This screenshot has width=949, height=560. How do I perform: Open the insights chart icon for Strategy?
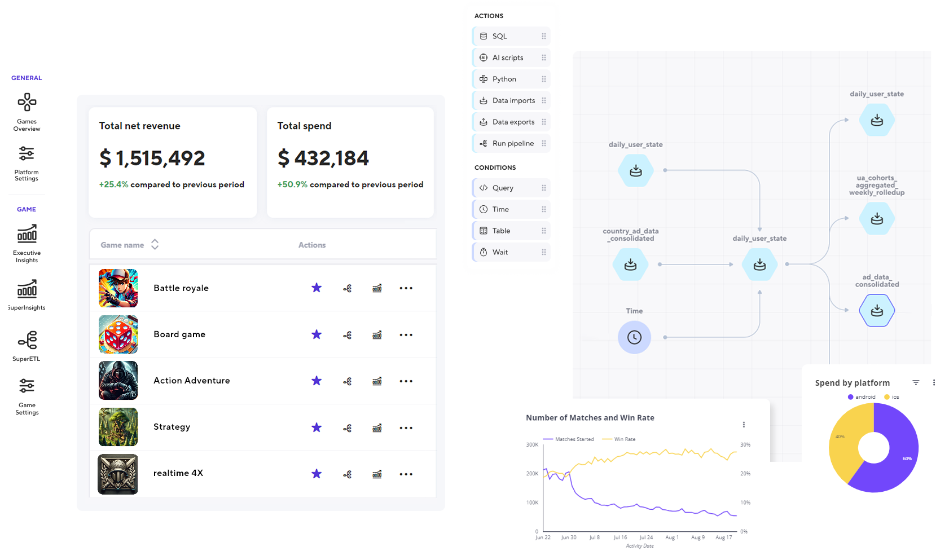click(x=377, y=429)
